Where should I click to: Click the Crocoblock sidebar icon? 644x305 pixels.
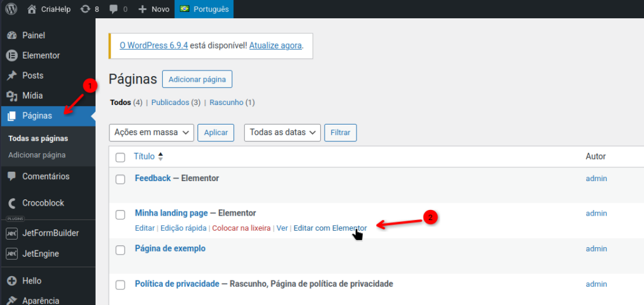[x=11, y=203]
